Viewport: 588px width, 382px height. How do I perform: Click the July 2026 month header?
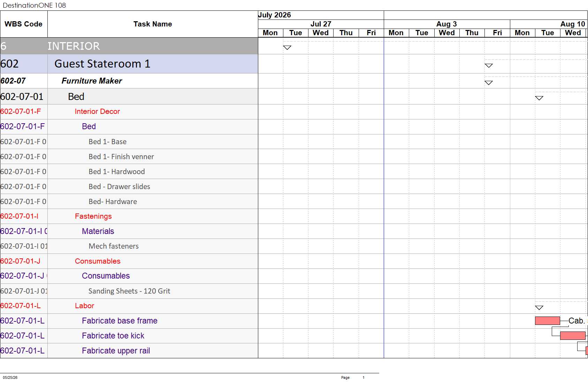click(274, 15)
